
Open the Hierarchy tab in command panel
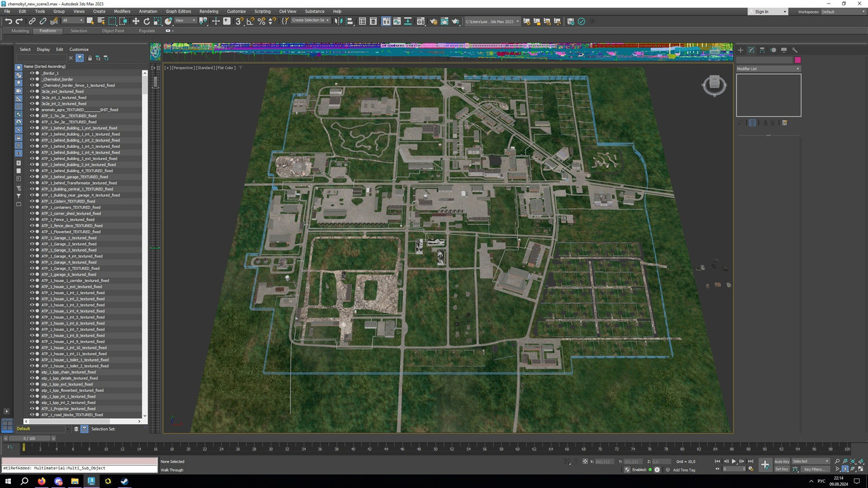[x=762, y=49]
